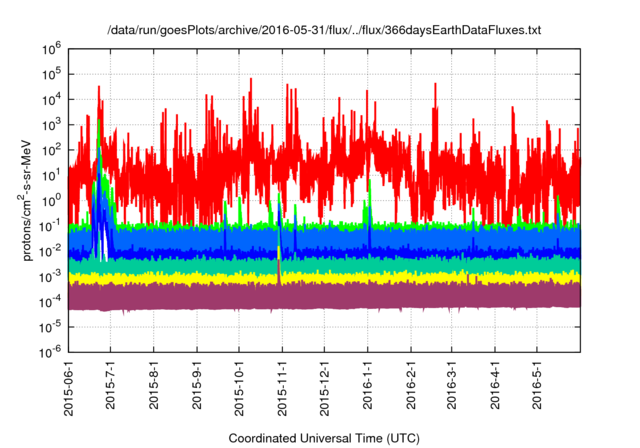Click the 10^-1 y-axis tick label
Image resolution: width=640 pixels, height=448 pixels.
[x=50, y=226]
